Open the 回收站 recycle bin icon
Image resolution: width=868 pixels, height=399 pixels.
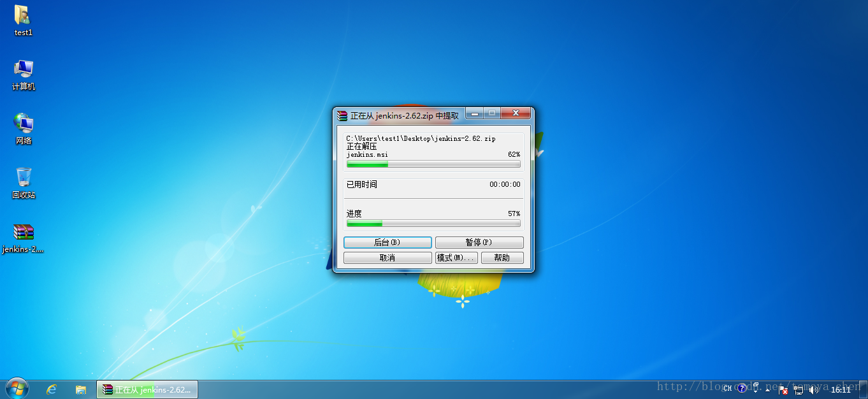click(24, 184)
